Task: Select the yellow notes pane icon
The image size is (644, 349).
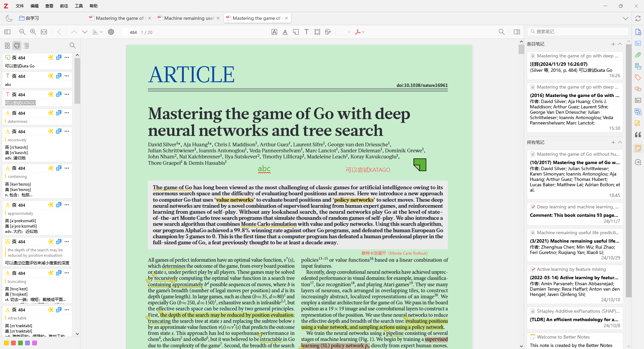Action: click(638, 148)
